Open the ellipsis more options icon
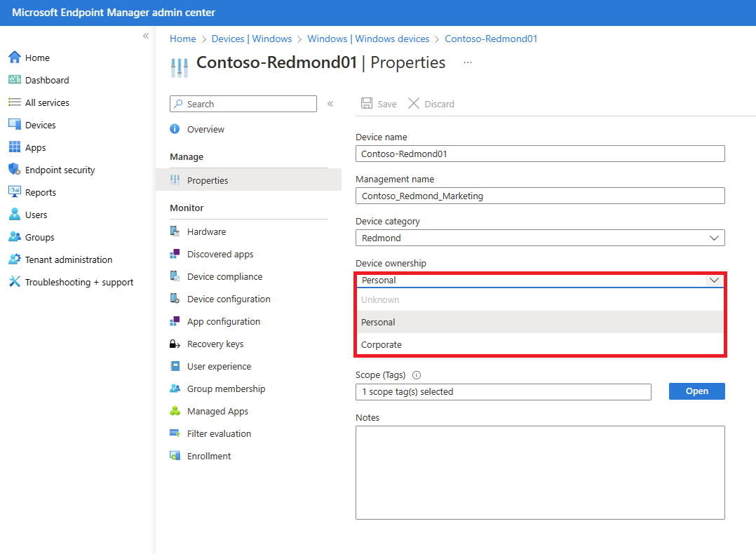The height and width of the screenshot is (554, 756). (468, 62)
